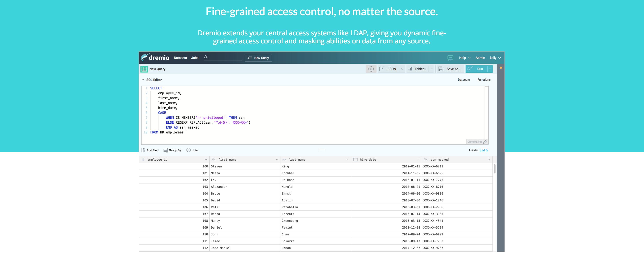Click the XXX-XX-7273 cell
Image resolution: width=644 pixels, height=262 pixels.
pyautogui.click(x=457, y=180)
